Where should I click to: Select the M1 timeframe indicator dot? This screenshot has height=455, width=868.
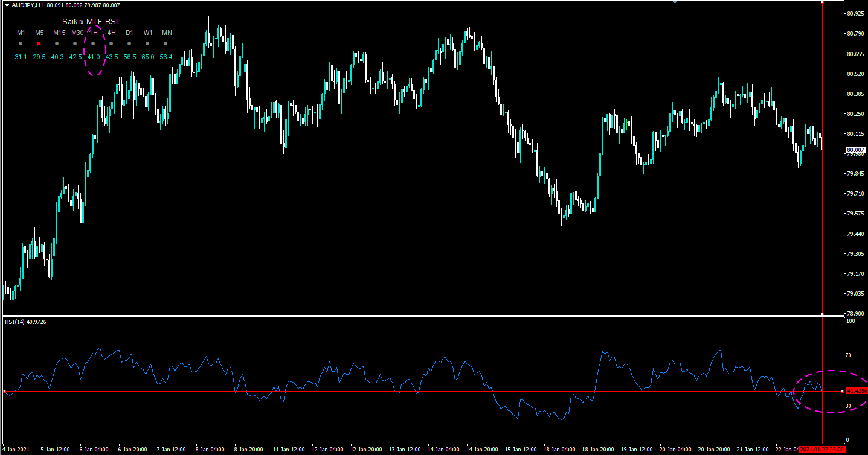[x=21, y=43]
